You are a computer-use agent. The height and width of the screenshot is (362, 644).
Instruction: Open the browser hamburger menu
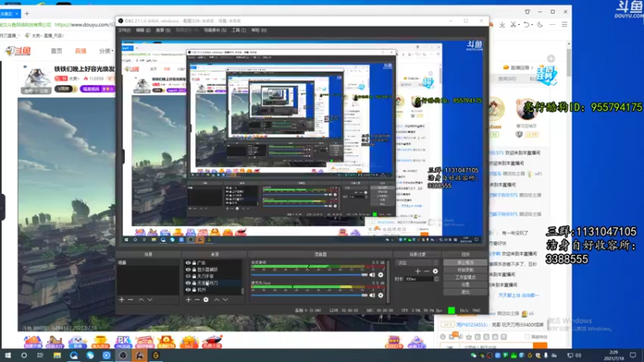[x=565, y=25]
